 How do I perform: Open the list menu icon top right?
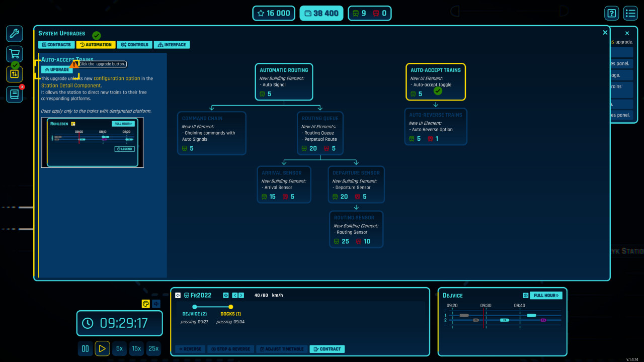point(630,13)
